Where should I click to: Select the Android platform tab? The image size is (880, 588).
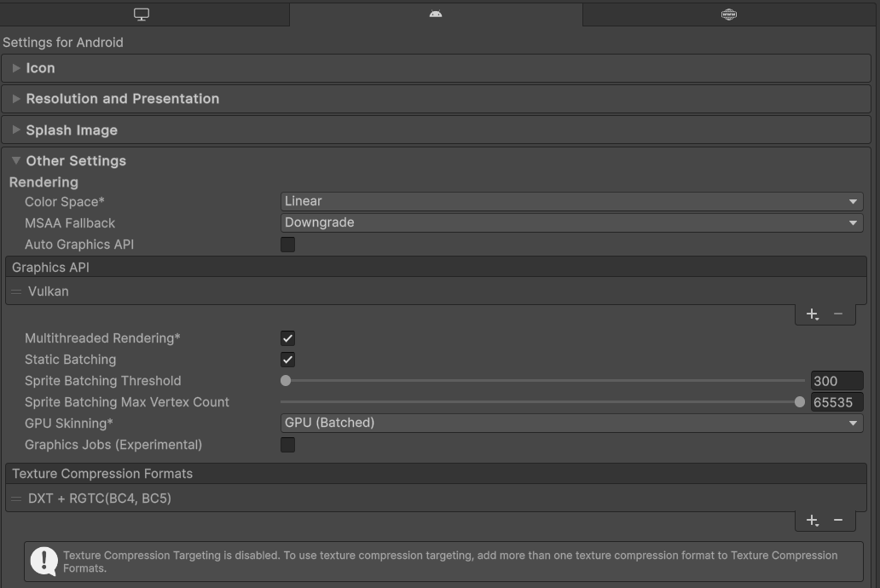coord(436,14)
